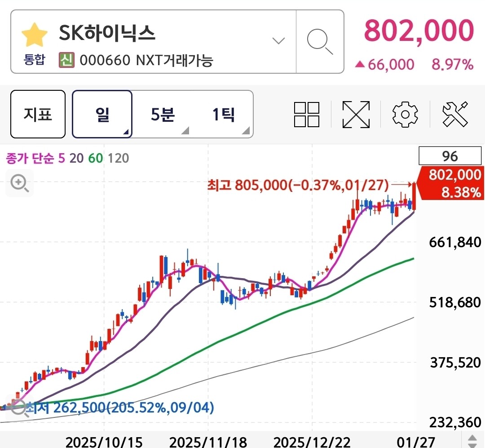Click the 518,680 price axis label
Viewport: 485px width, 448px height.
tap(455, 302)
